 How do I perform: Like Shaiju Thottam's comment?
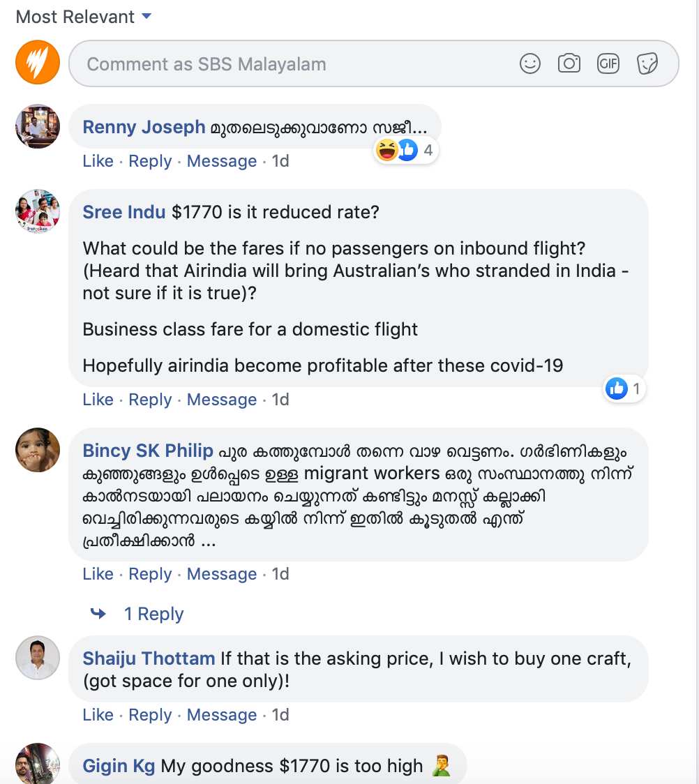(x=98, y=715)
